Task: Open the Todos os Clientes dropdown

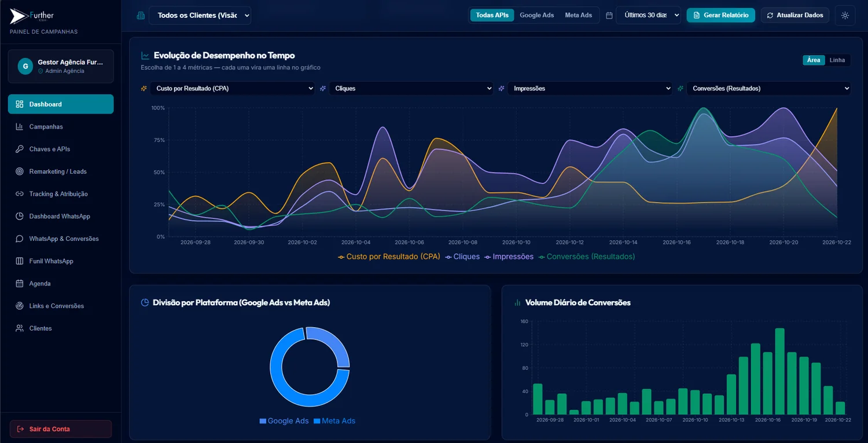Action: [200, 15]
